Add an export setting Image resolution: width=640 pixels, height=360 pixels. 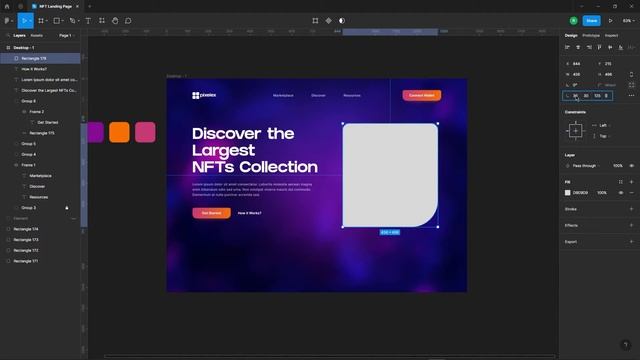coord(631,242)
